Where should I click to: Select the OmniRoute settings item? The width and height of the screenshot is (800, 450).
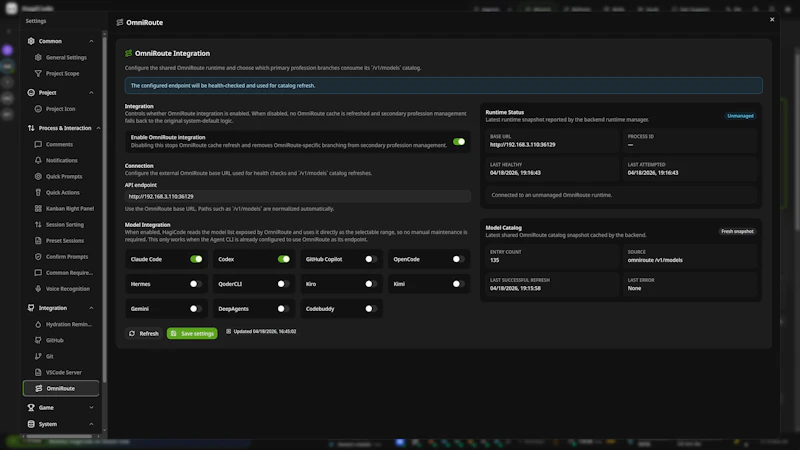tap(61, 388)
